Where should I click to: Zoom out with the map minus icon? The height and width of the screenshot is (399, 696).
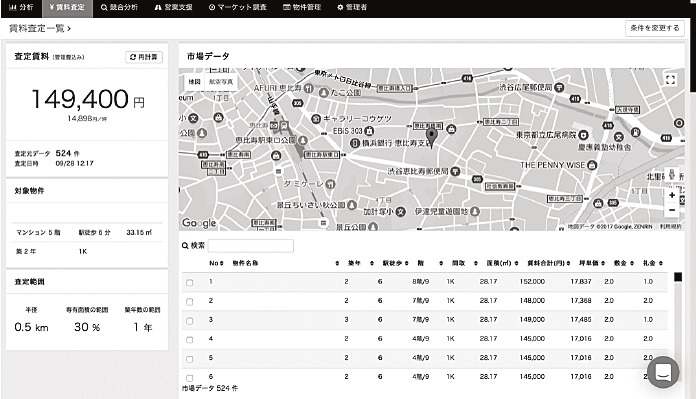coord(672,210)
